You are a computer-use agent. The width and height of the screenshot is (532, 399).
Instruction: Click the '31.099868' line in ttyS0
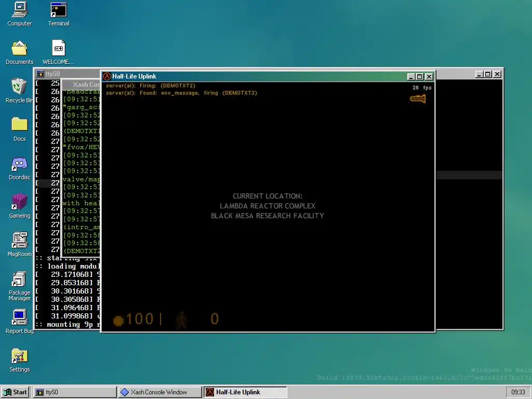(x=68, y=316)
